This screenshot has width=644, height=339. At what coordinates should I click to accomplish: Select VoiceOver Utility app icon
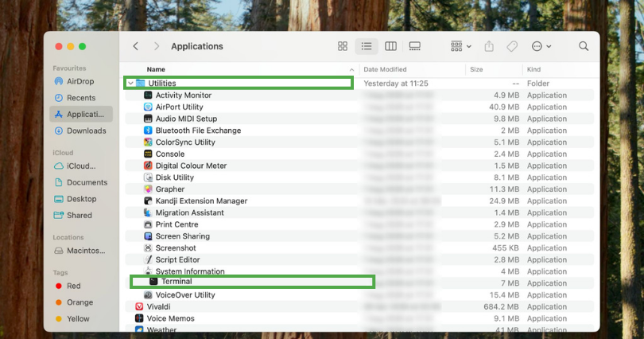pos(148,295)
